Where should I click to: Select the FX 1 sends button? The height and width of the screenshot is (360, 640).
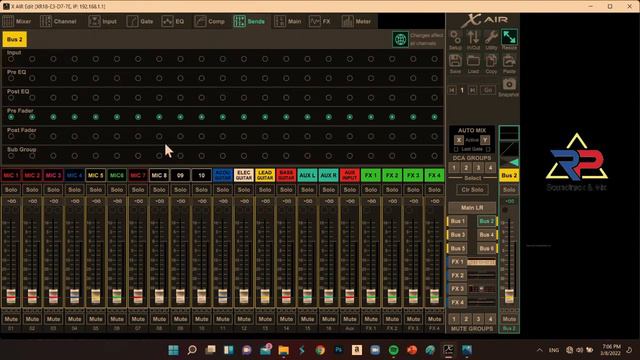(457, 262)
